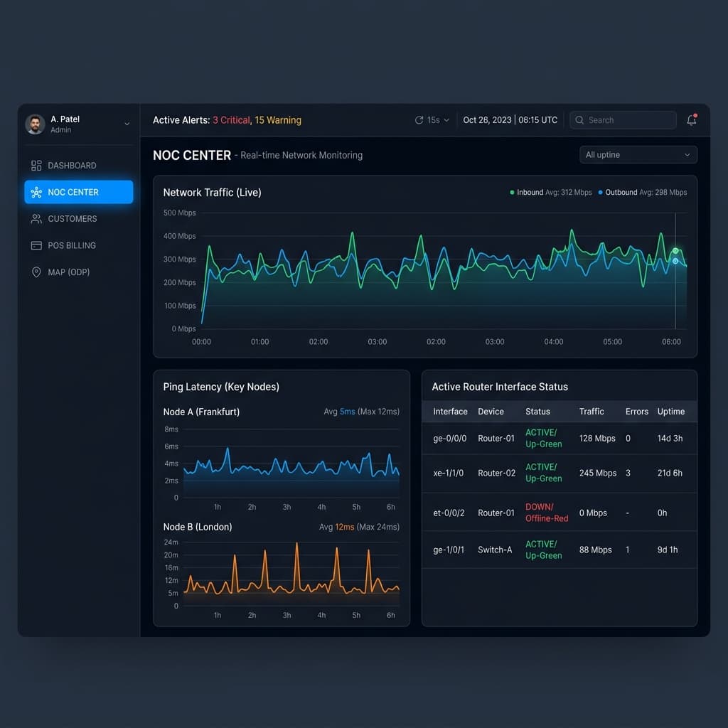Sort by the Traffic column header
This screenshot has width=728, height=728.
(x=591, y=412)
